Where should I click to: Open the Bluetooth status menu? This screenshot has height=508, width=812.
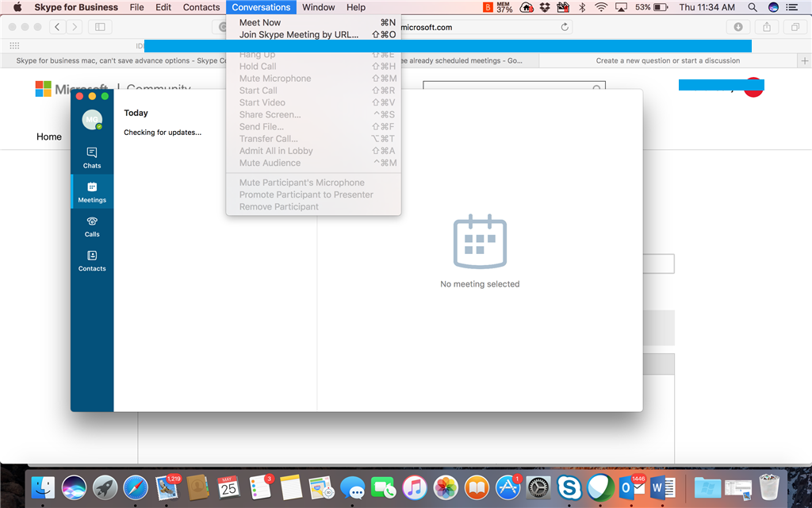pos(582,7)
